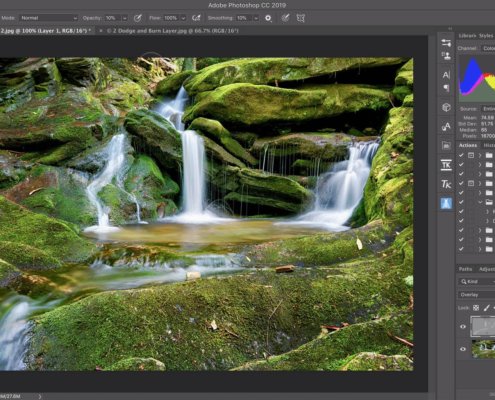Toggle pressure for size icon
495x400 pixels.
tap(285, 18)
